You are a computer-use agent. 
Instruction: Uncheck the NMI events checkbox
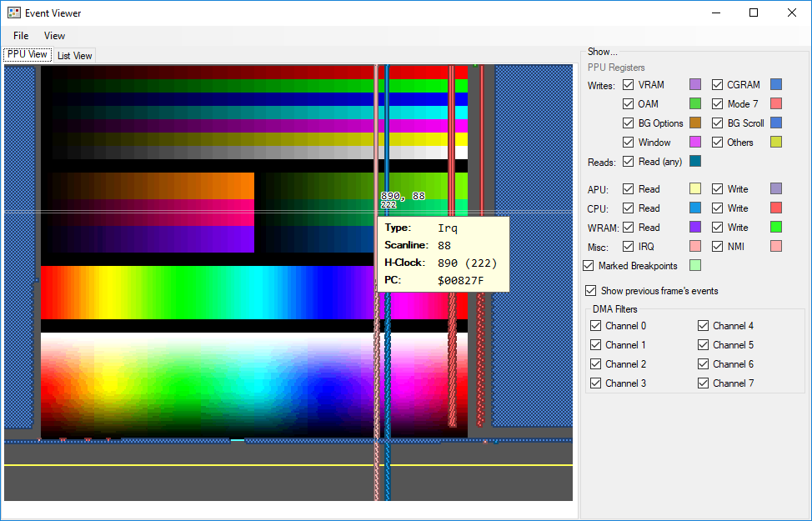717,247
